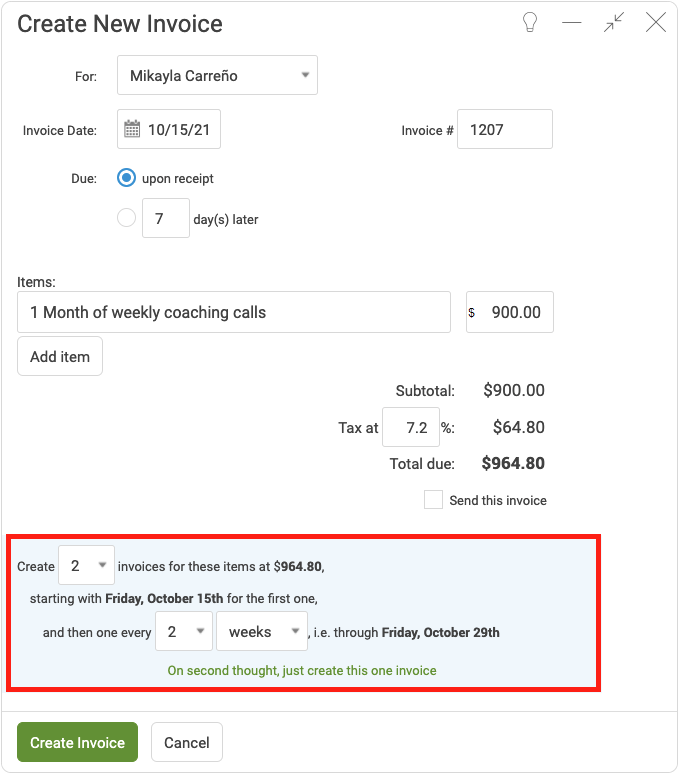Click the lightbulb tips icon
The width and height of the screenshot is (680, 774).
click(530, 23)
